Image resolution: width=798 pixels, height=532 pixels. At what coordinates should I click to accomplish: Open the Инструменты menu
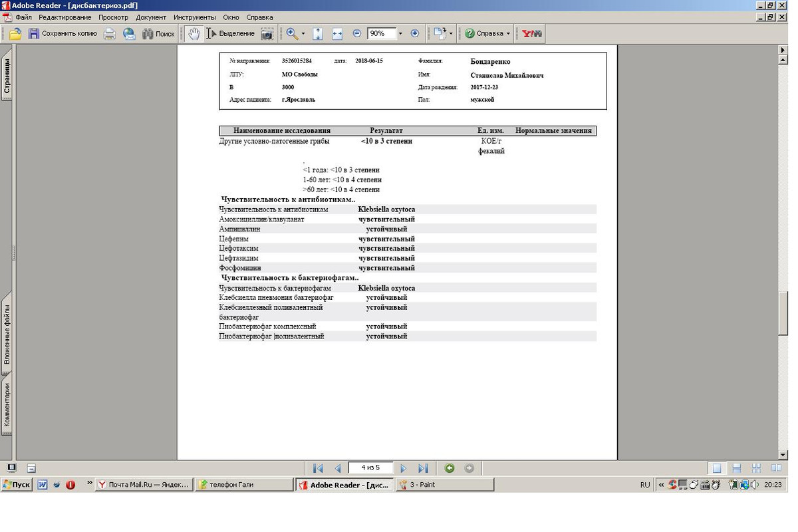pos(194,17)
